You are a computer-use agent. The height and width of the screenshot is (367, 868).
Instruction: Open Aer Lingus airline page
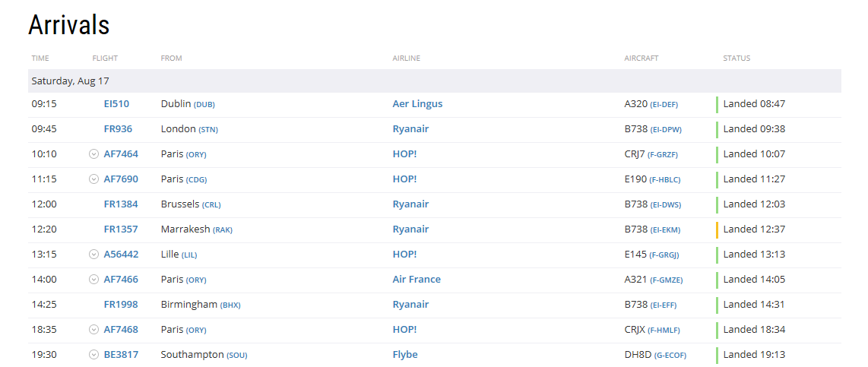pos(417,104)
